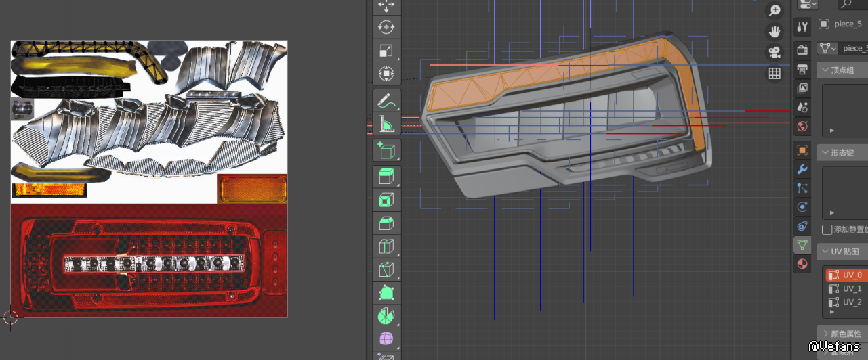Select the Extrude Region tool

386,177
